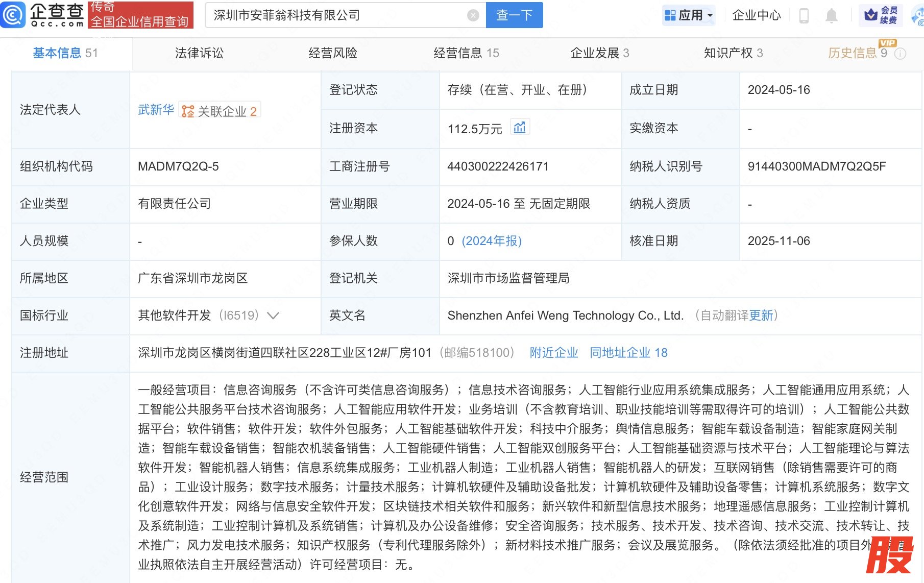
Task: Switch to the 知识产权 tab
Action: tap(733, 53)
